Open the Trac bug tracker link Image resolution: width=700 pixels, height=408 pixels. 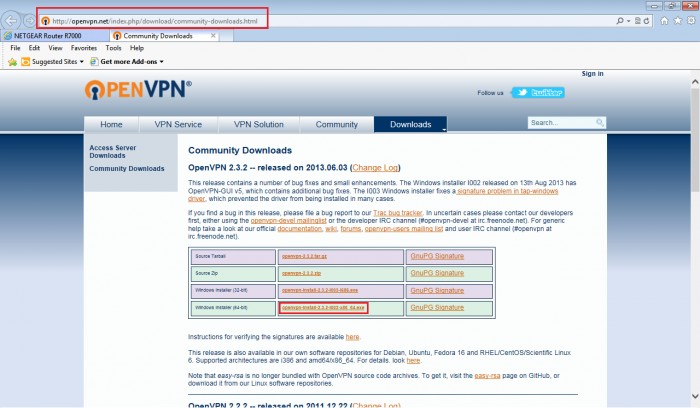[x=398, y=213]
